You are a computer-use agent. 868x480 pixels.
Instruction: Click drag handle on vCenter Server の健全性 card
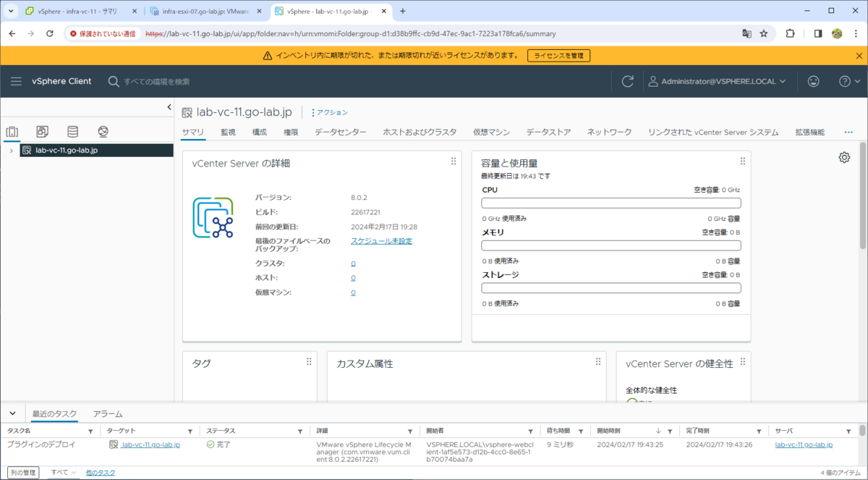(743, 361)
